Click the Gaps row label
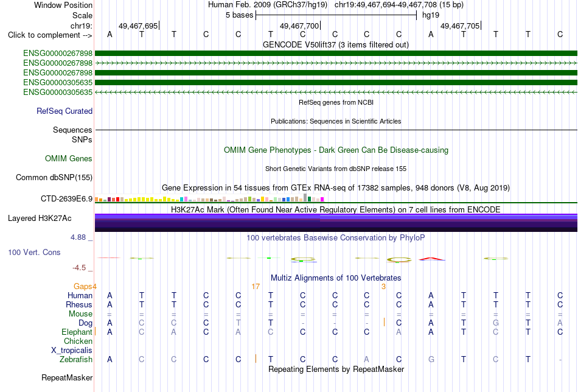Image resolution: width=578 pixels, height=392 pixels. [x=83, y=287]
